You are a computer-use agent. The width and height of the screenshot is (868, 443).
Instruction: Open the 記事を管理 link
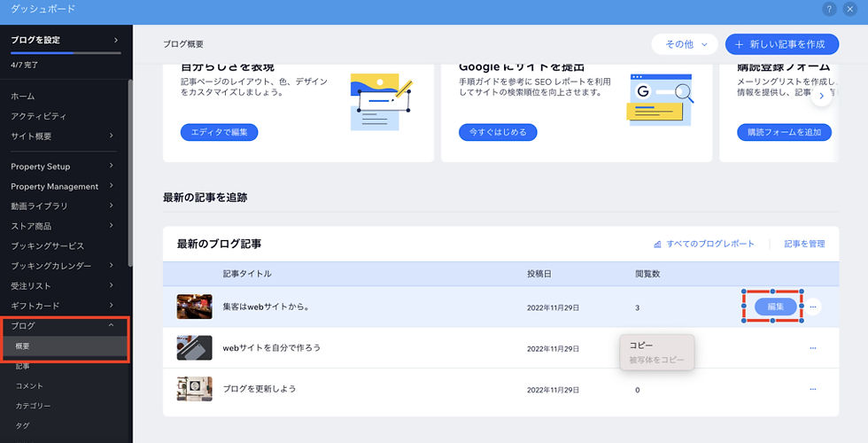pos(804,244)
